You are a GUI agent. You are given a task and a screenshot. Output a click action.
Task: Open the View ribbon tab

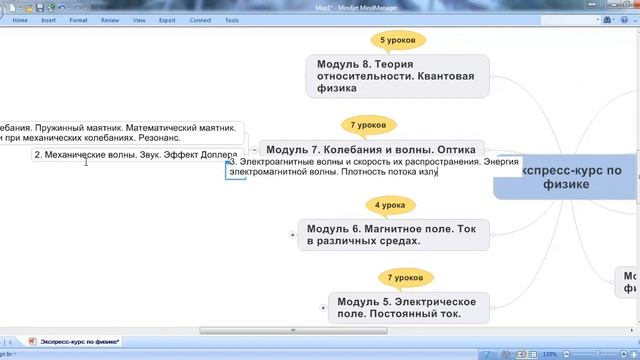tap(139, 20)
